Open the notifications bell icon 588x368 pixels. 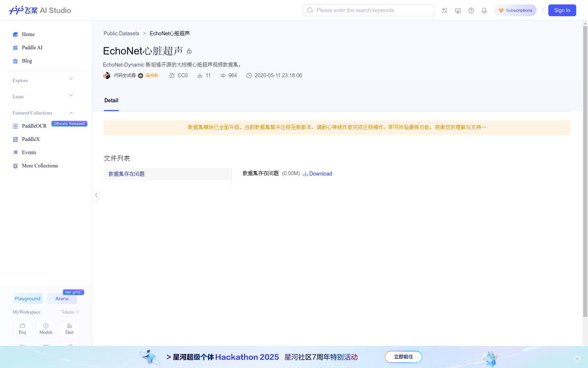(x=484, y=10)
